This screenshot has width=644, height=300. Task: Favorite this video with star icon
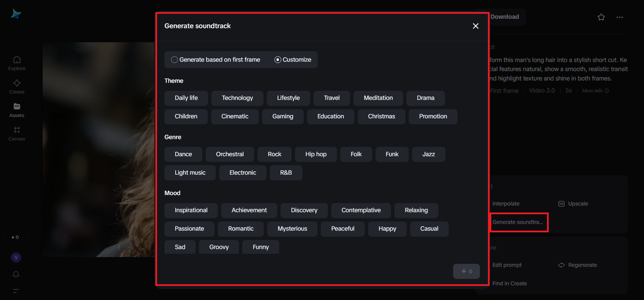(x=601, y=17)
